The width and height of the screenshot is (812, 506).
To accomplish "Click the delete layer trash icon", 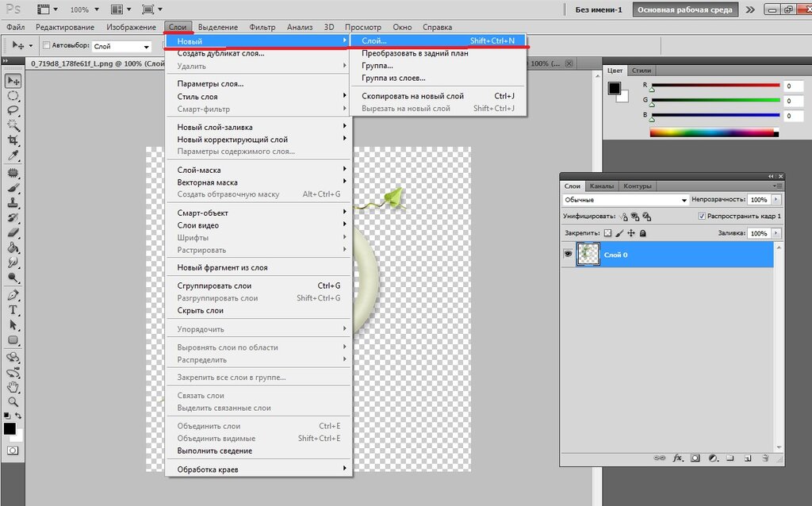I will click(x=765, y=458).
